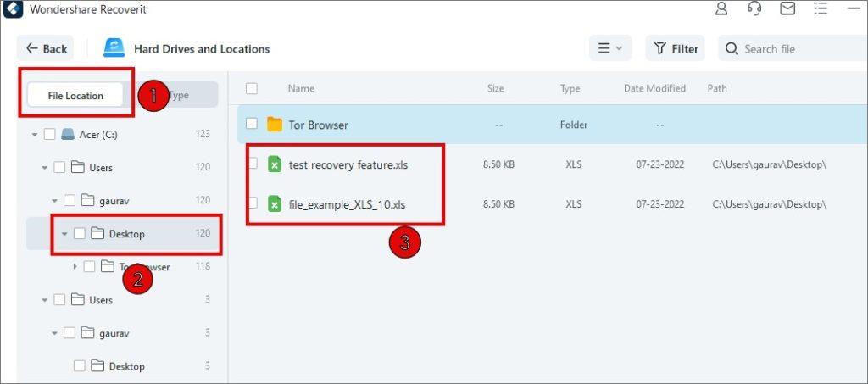This screenshot has height=384, width=868.
Task: Sort by the Date Modified column header
Action: [x=654, y=88]
